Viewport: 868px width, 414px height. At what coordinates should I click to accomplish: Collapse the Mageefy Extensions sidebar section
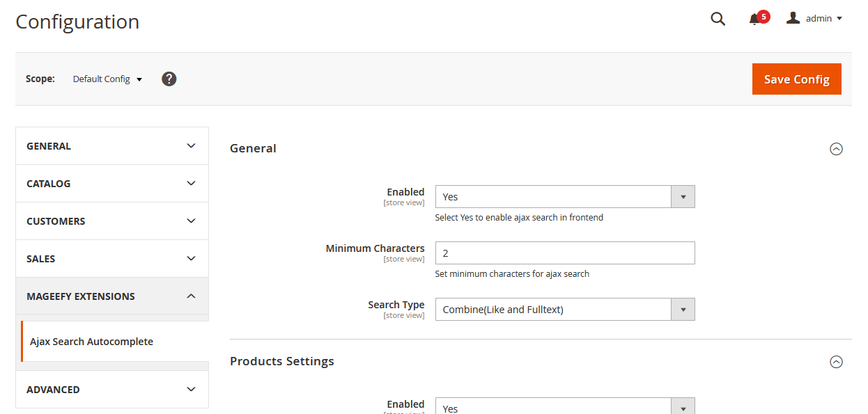point(111,296)
